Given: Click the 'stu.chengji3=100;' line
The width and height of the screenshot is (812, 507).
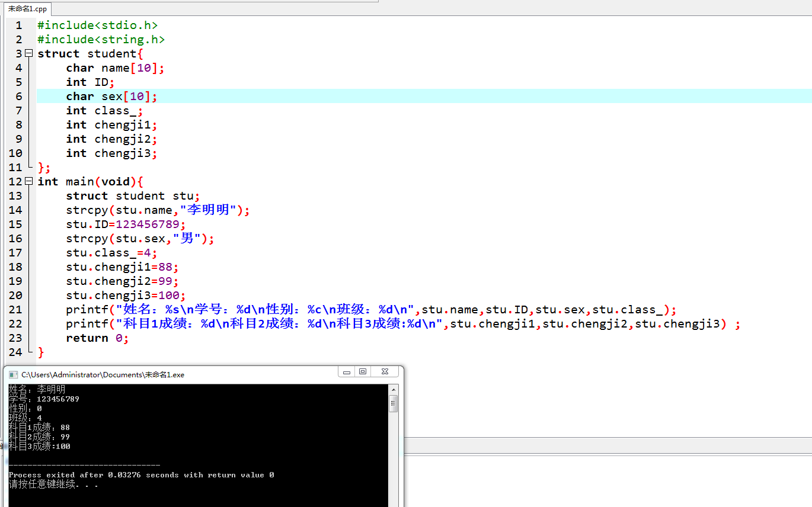Looking at the screenshot, I should coord(126,295).
